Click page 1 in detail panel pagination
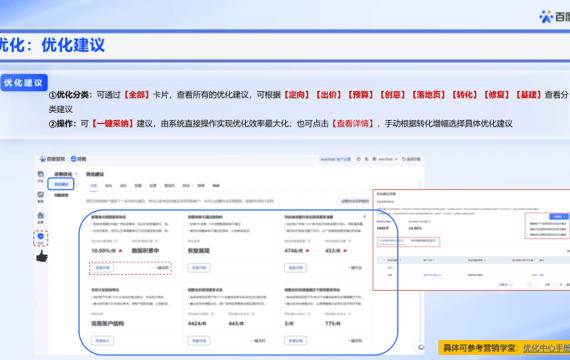Viewport: 570px width, 360px height. pos(530,284)
